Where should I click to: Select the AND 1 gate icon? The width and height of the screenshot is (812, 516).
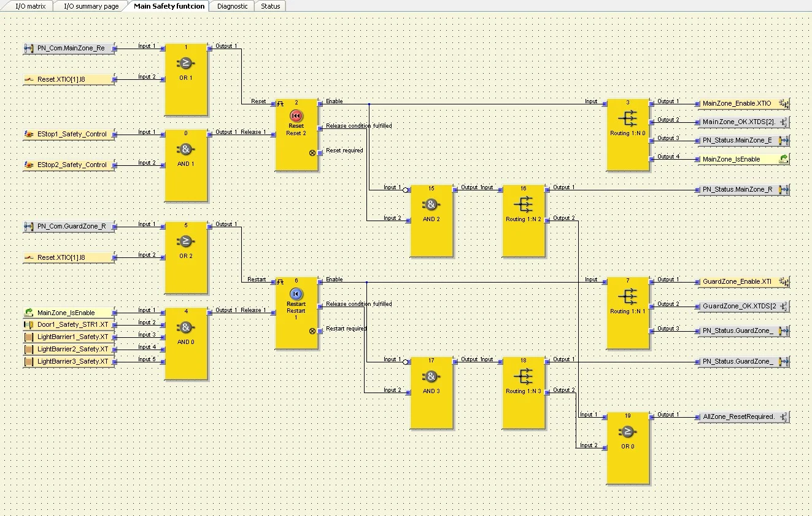click(185, 149)
